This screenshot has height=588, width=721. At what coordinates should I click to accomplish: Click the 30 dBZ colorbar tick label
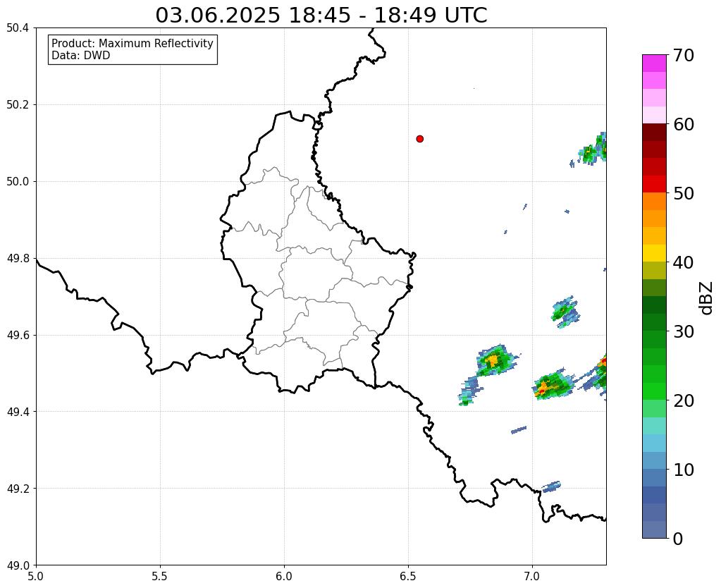pos(684,331)
